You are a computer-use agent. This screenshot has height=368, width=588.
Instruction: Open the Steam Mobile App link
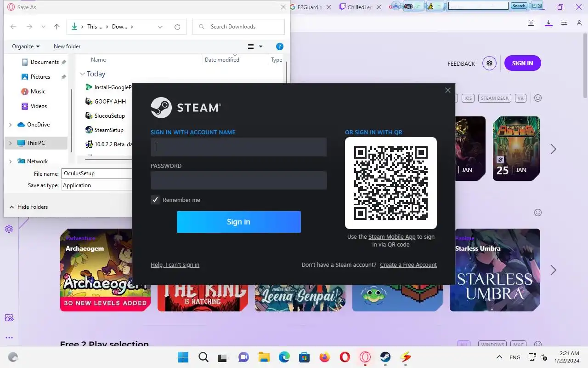coord(392,237)
